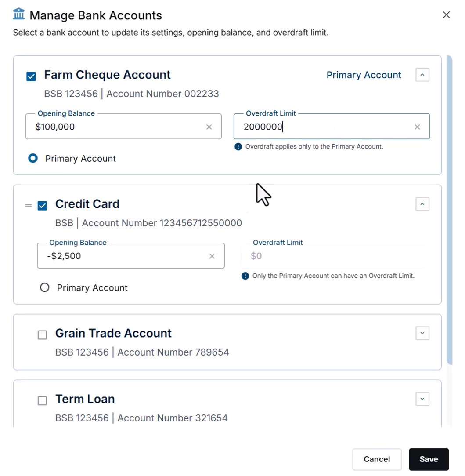The image size is (465, 476).
Task: Uncheck the Farm Cheque Account checkbox
Action: point(31,76)
